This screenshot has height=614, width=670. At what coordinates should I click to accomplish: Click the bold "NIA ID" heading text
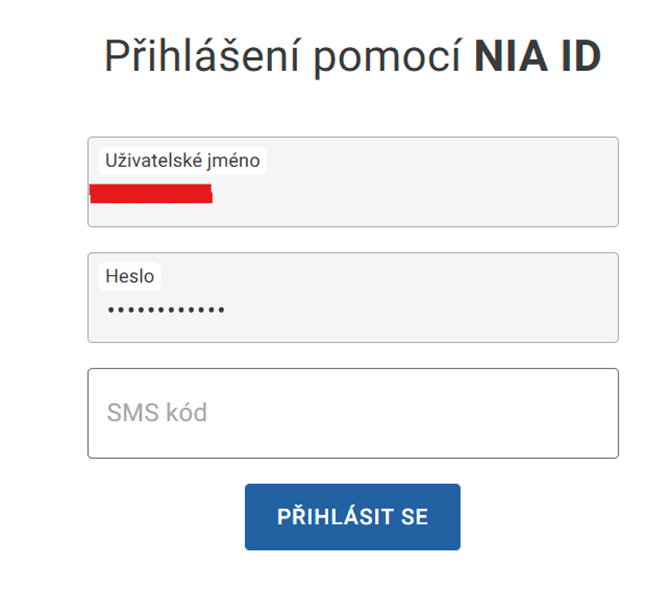[537, 57]
